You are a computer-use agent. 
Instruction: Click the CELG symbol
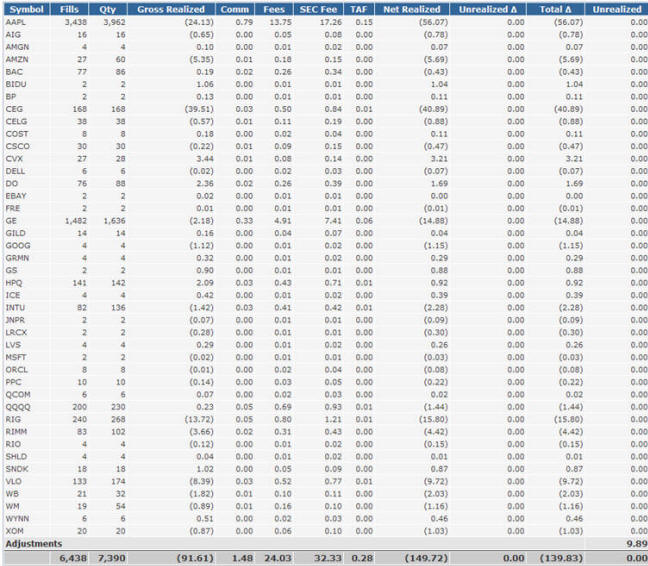click(x=16, y=121)
